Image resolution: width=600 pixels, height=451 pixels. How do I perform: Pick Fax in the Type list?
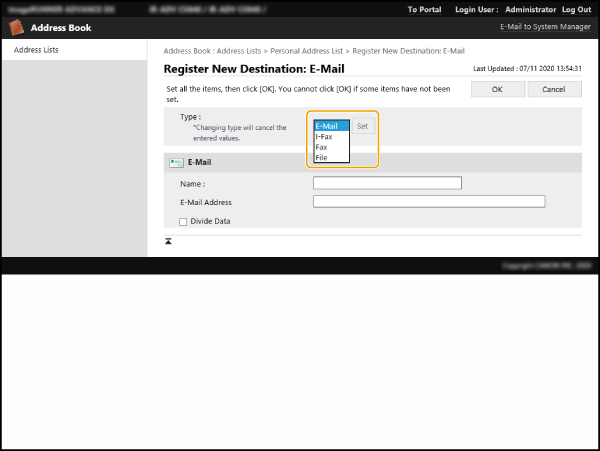322,147
